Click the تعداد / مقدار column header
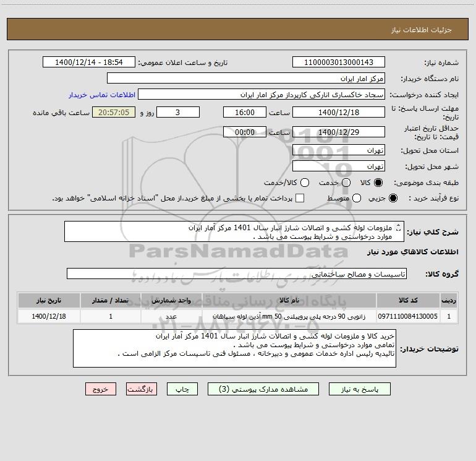The image size is (476, 461). 111,300
